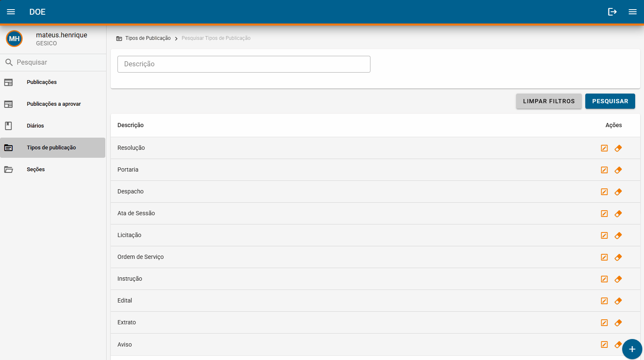The height and width of the screenshot is (360, 644).
Task: Edit the Resolução row
Action: [604, 148]
